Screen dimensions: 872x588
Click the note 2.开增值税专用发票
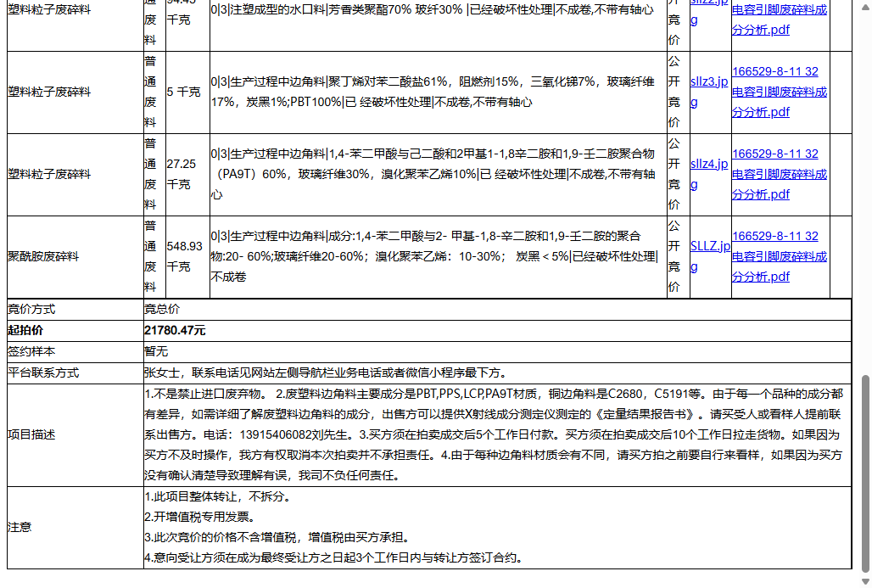(201, 517)
